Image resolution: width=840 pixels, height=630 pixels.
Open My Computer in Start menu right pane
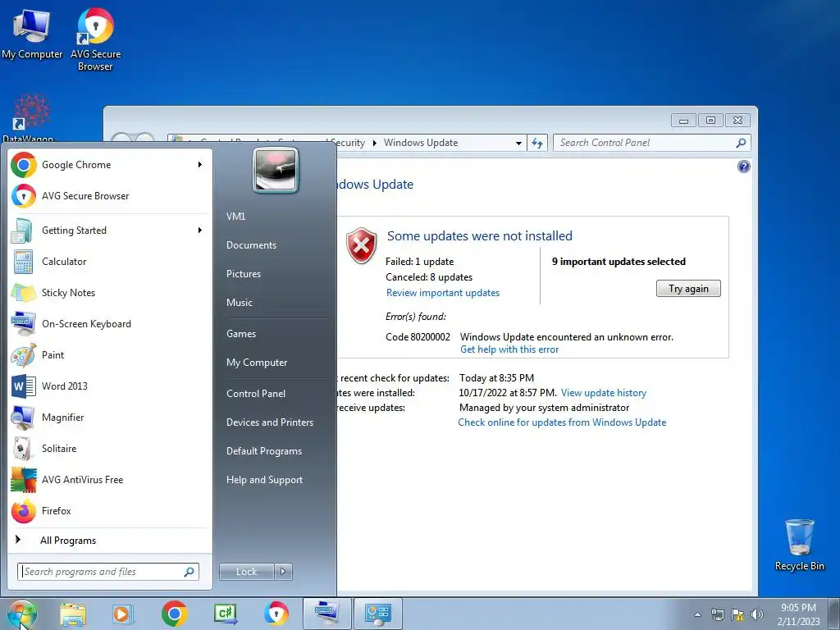[x=257, y=363]
